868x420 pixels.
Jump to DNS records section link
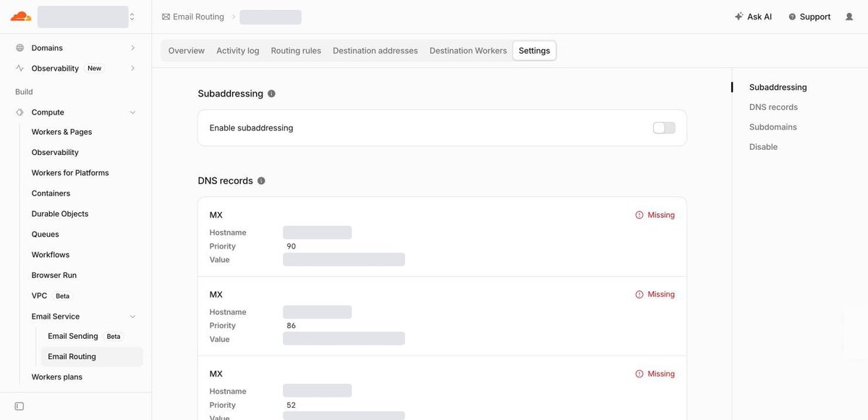(x=773, y=107)
